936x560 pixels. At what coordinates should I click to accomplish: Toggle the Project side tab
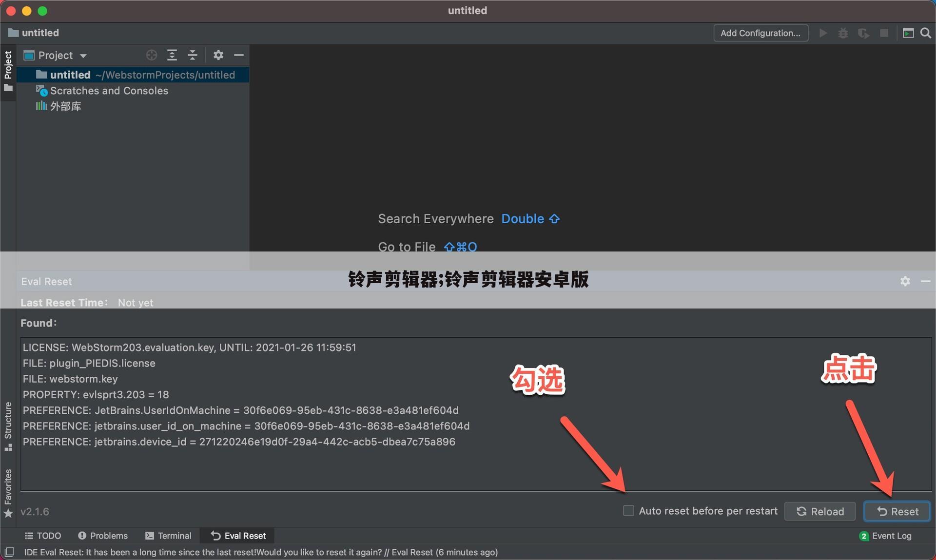coord(8,72)
